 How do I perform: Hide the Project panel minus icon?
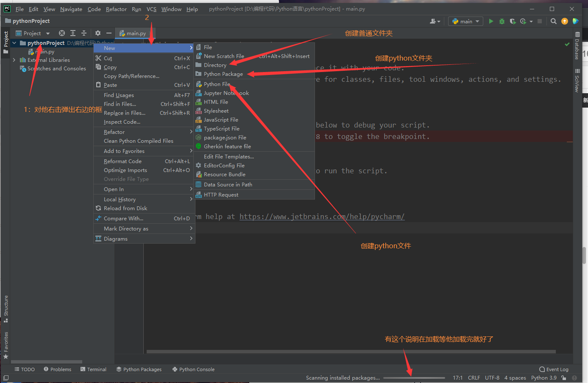pyautogui.click(x=109, y=33)
